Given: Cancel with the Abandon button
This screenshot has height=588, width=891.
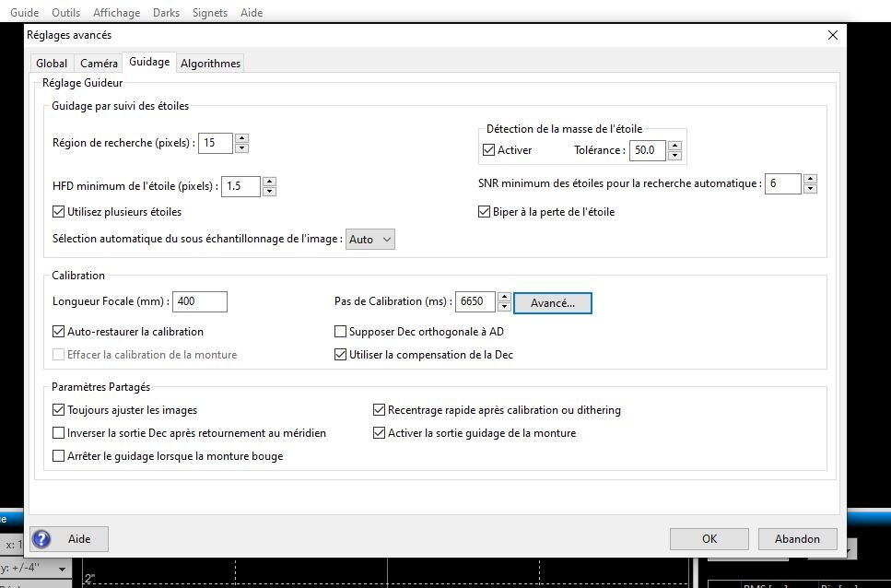Looking at the screenshot, I should point(797,539).
